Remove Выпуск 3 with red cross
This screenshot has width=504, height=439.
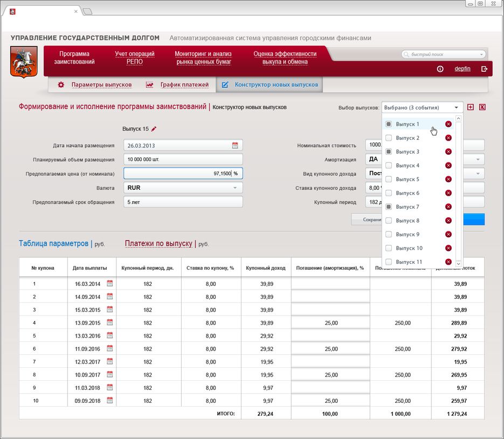[448, 152]
